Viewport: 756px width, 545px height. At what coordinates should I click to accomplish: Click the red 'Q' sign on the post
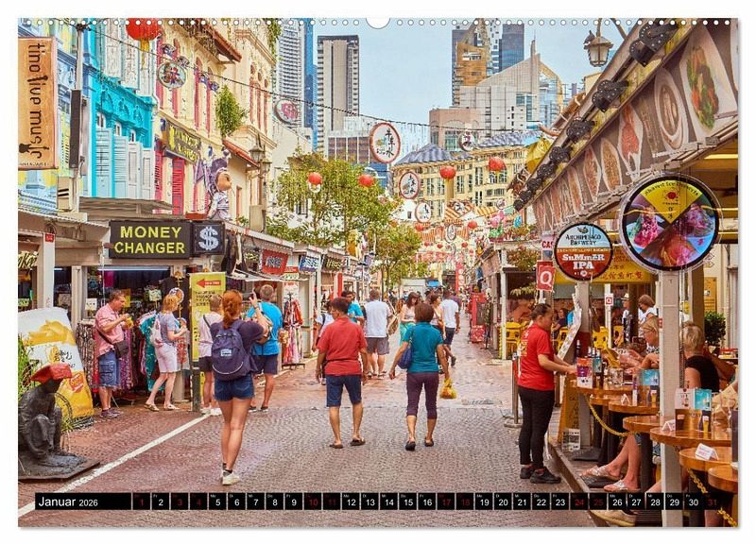pos(545,276)
